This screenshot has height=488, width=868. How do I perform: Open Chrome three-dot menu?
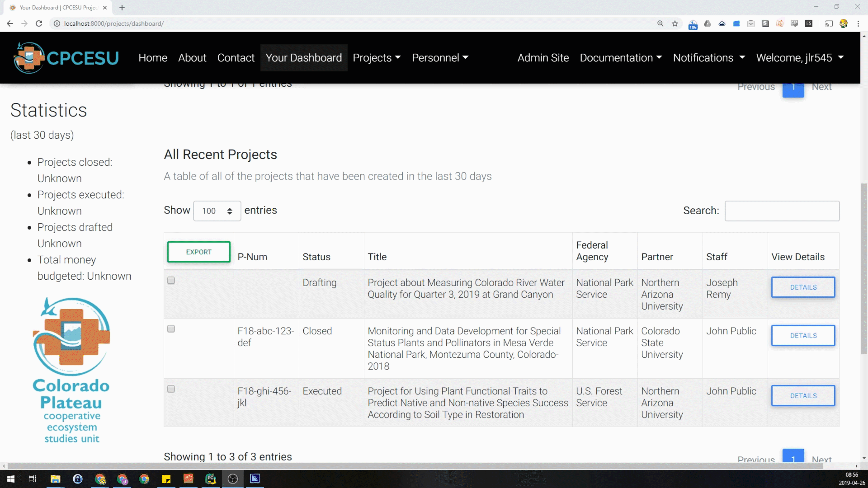pyautogui.click(x=858, y=23)
